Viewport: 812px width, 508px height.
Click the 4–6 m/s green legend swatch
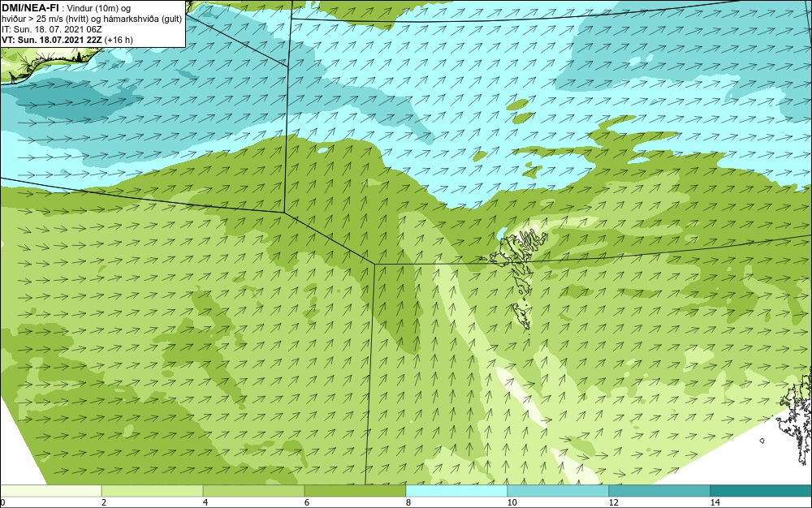click(x=253, y=491)
